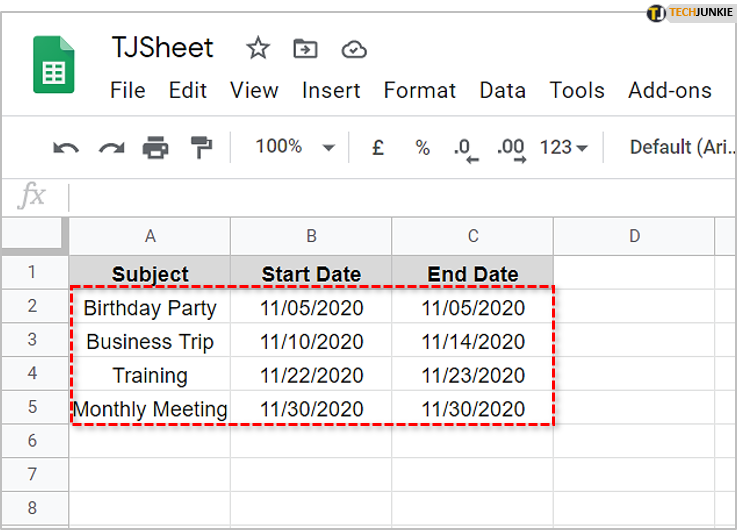This screenshot has width=741, height=530.
Task: Apply percent format to selection
Action: (x=422, y=148)
